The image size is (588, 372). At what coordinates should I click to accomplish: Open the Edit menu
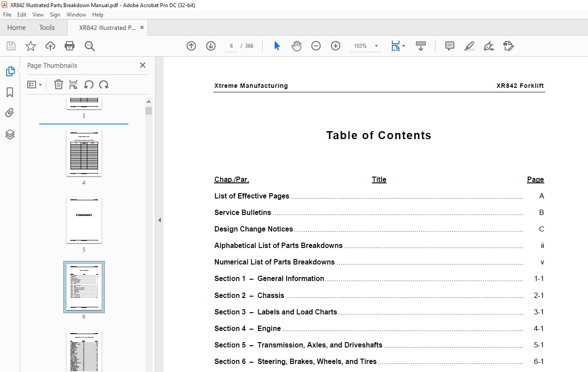[22, 15]
